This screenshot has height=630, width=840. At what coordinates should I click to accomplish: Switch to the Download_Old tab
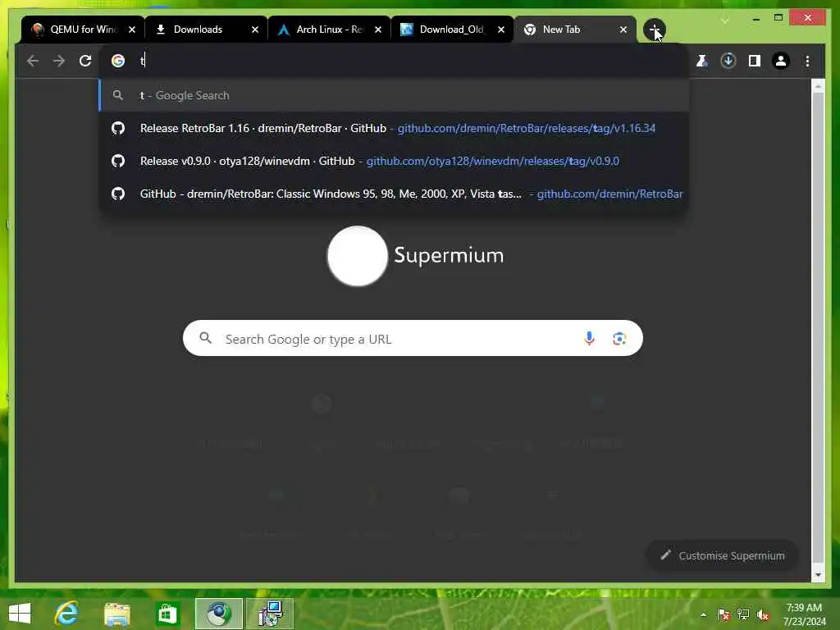click(x=452, y=30)
